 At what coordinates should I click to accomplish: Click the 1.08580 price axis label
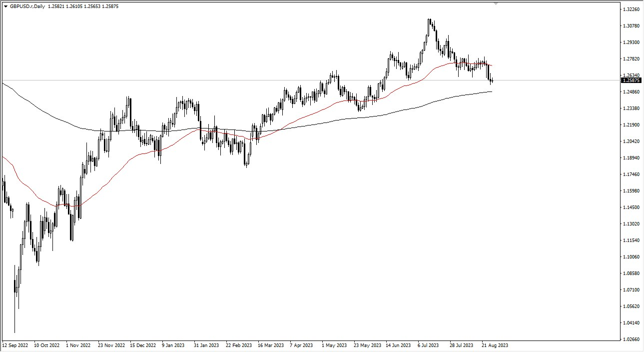pyautogui.click(x=631, y=273)
